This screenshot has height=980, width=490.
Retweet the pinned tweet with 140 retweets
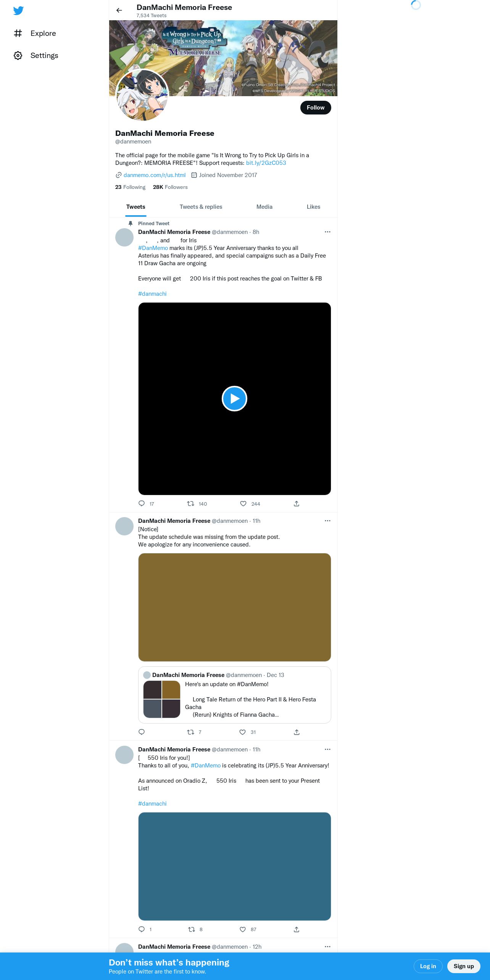click(190, 503)
